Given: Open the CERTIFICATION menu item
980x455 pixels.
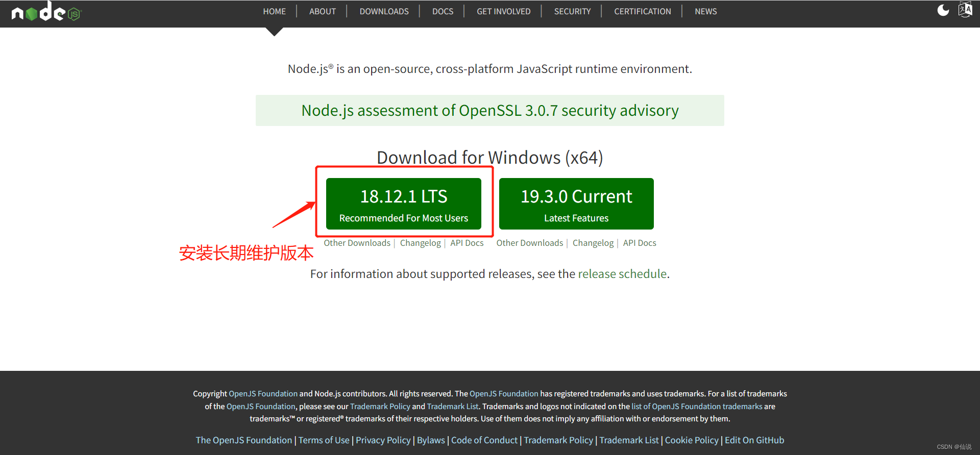Looking at the screenshot, I should tap(642, 11).
